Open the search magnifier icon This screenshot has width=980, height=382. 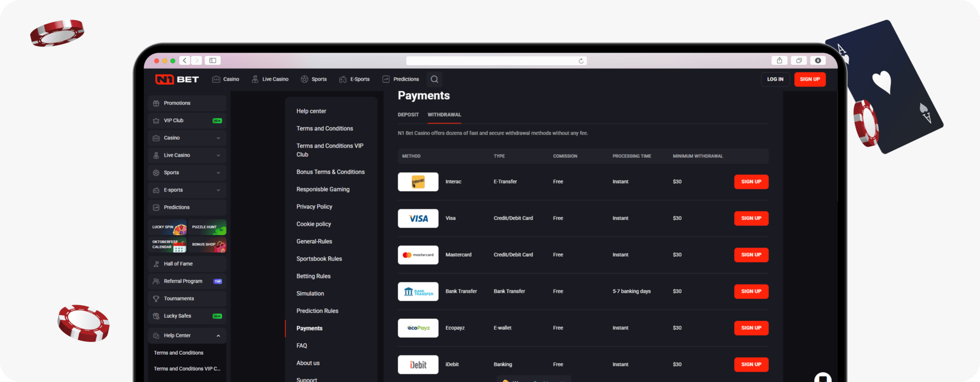434,79
